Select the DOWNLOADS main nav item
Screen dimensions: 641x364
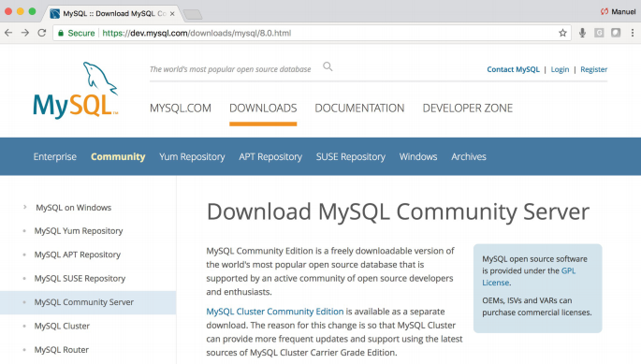point(263,108)
